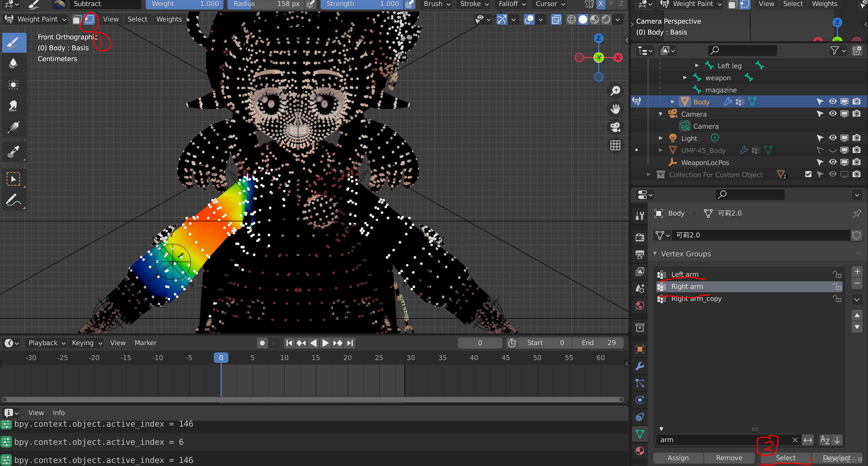The width and height of the screenshot is (868, 466).
Task: Select the Gradient weight tool
Action: click(x=14, y=127)
